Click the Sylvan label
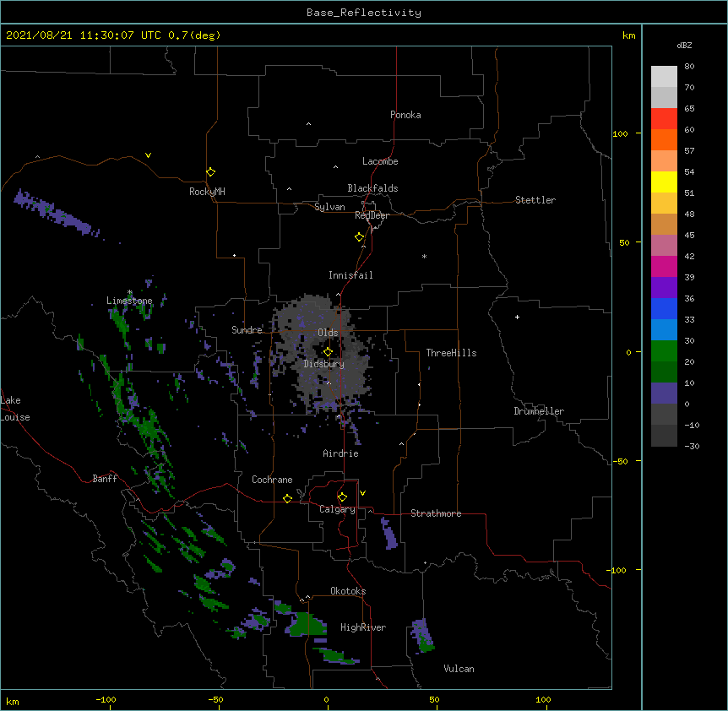 pos(329,207)
